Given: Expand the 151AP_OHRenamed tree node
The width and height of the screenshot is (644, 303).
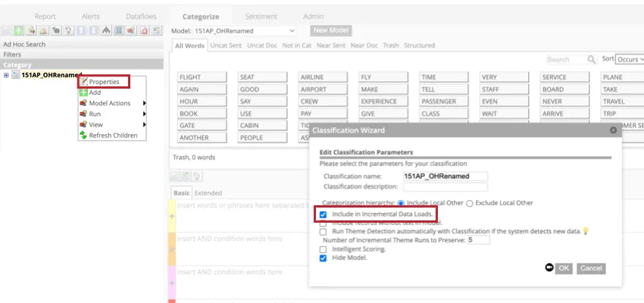Looking at the screenshot, I should coord(6,75).
